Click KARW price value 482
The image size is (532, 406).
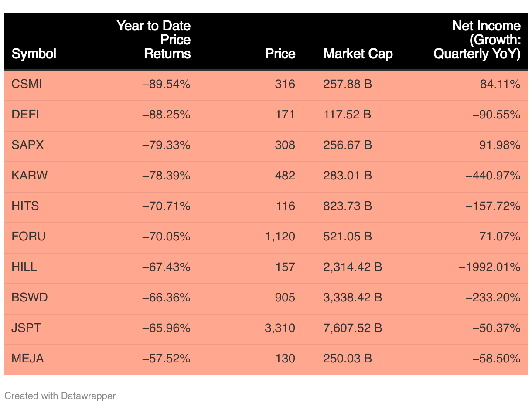pos(285,176)
